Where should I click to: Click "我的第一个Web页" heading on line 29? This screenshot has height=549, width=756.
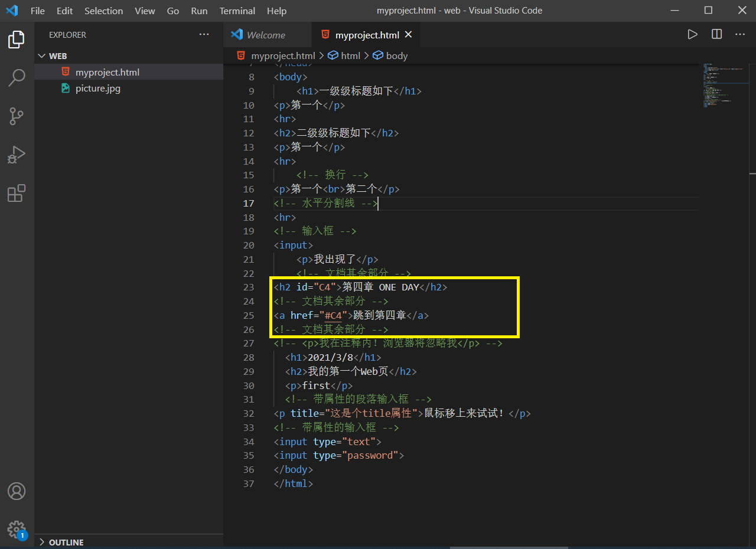point(348,371)
